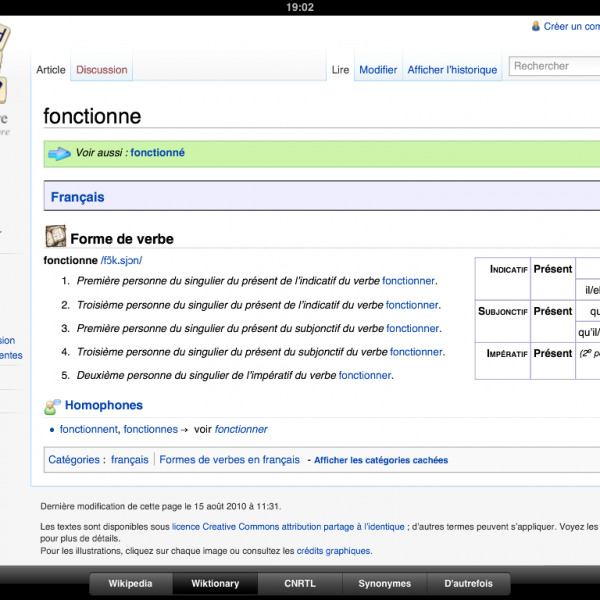Open Afficher l'historique tab
The height and width of the screenshot is (600, 600).
pyautogui.click(x=452, y=70)
